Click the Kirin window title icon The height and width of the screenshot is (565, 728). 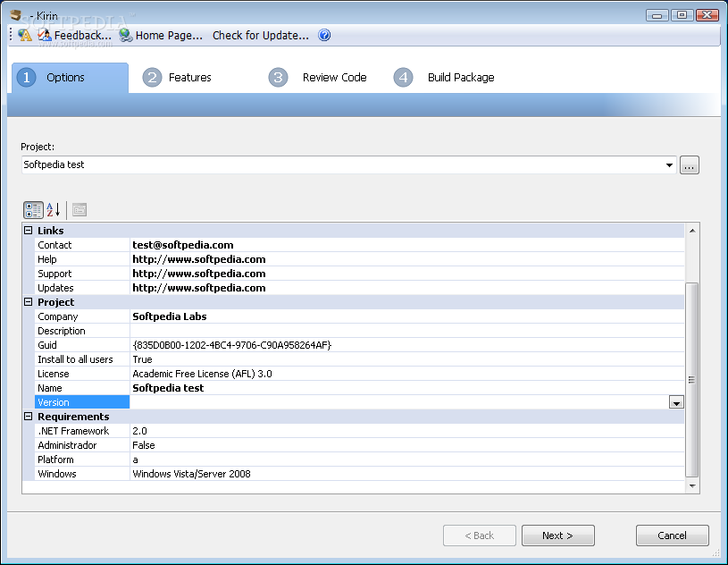coord(16,15)
